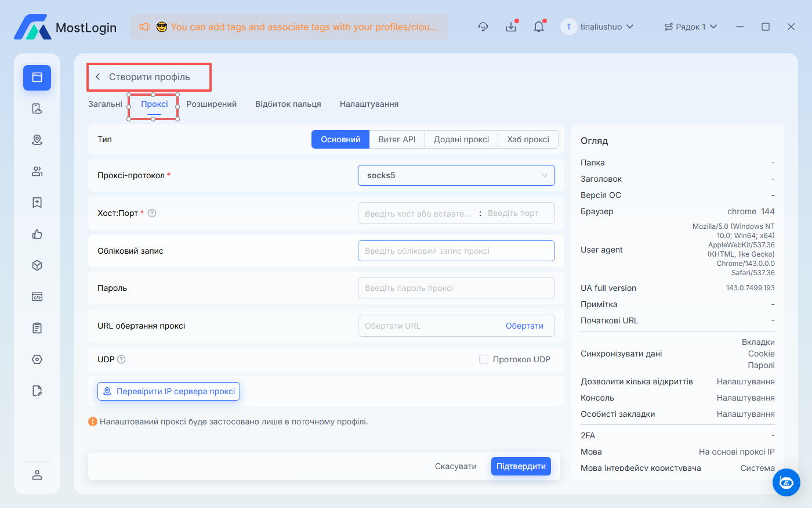812x508 pixels.
Task: Open the notifications bell icon
Action: (x=539, y=27)
